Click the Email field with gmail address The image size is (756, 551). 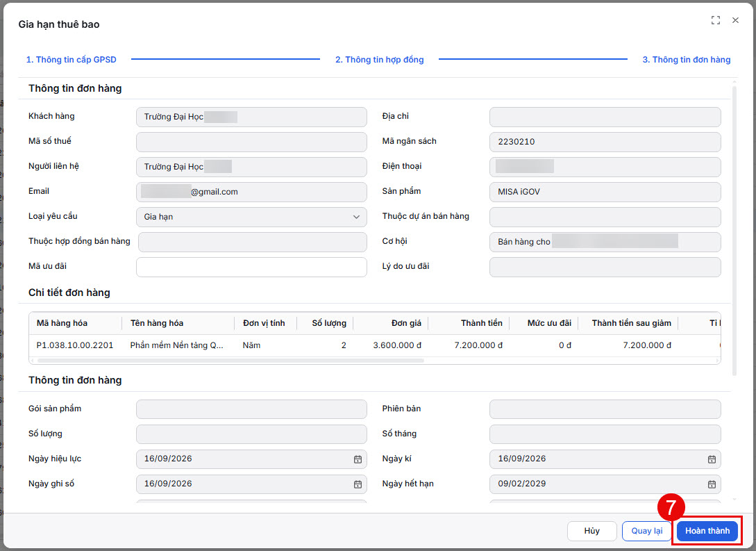click(251, 192)
